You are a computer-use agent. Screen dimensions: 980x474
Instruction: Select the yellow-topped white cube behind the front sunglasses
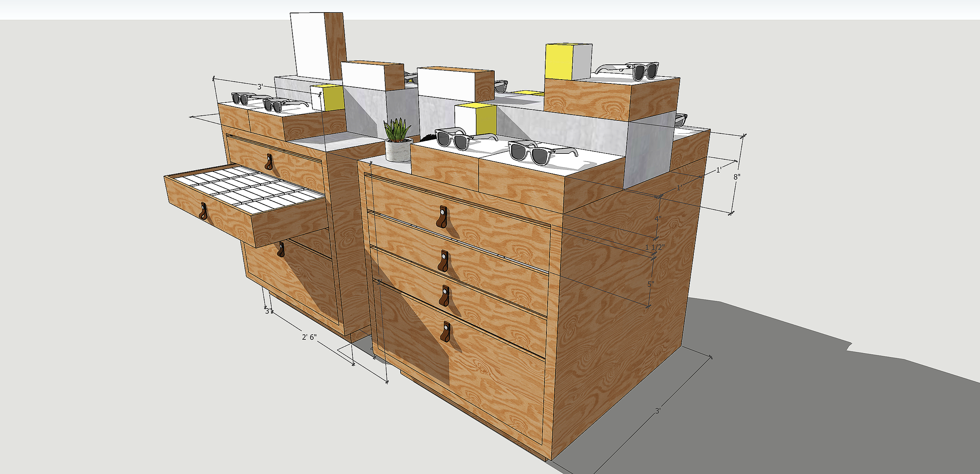pyautogui.click(x=475, y=117)
